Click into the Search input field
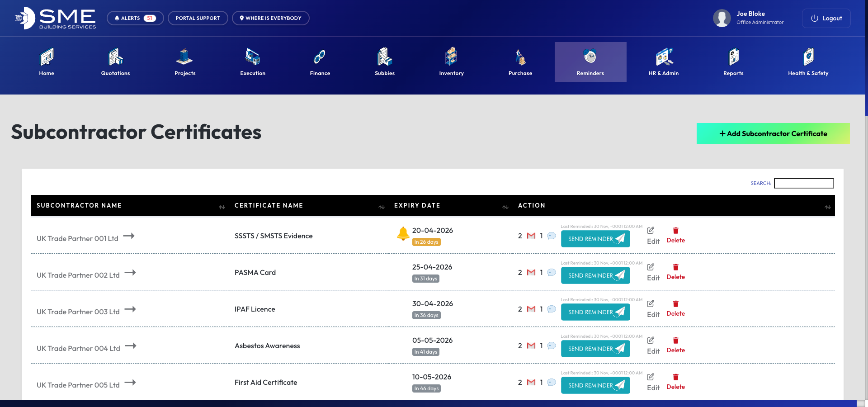This screenshot has width=868, height=407. (803, 183)
